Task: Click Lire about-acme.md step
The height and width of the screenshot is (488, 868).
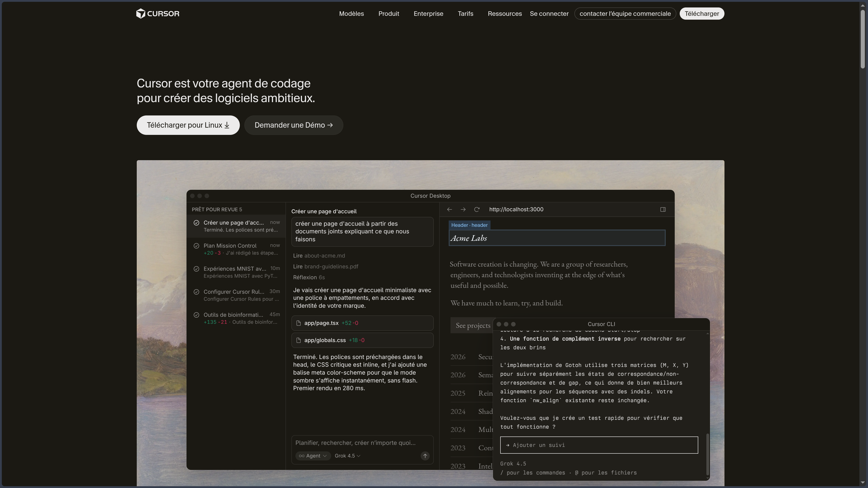Action: point(319,256)
